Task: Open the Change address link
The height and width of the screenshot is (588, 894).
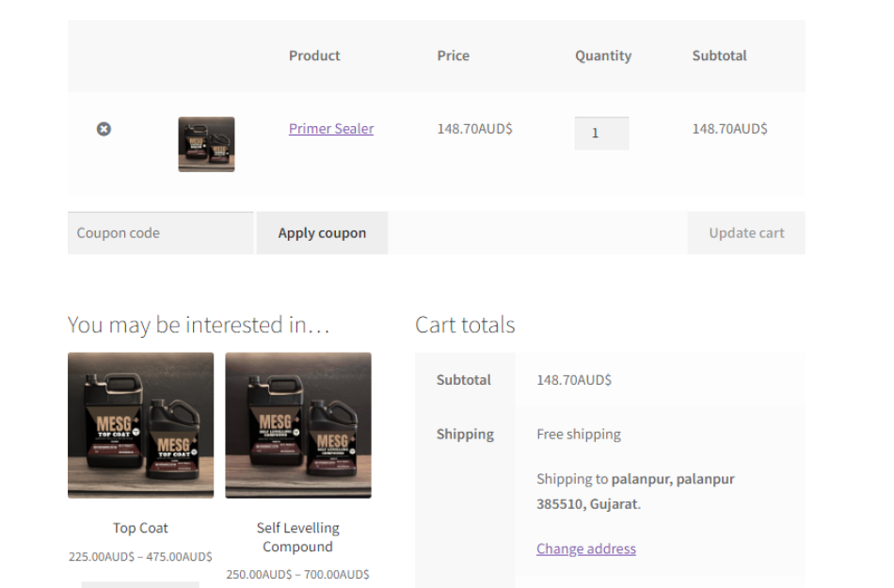Action: pos(585,548)
